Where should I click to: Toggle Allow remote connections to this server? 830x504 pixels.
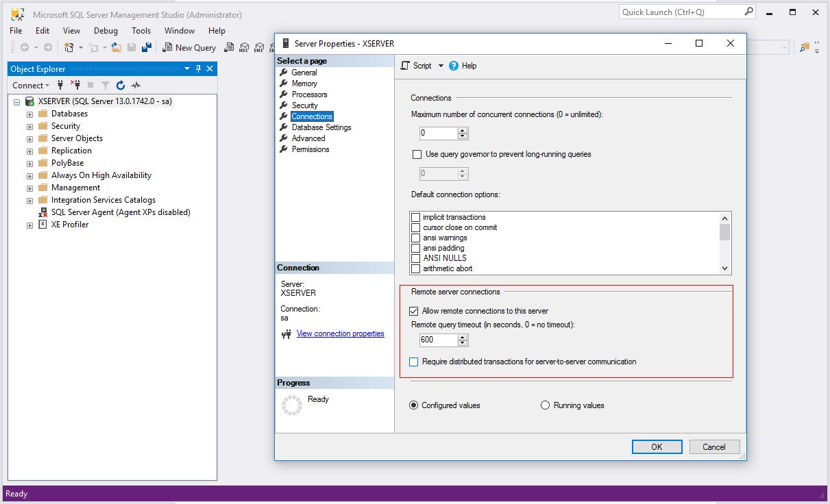413,311
